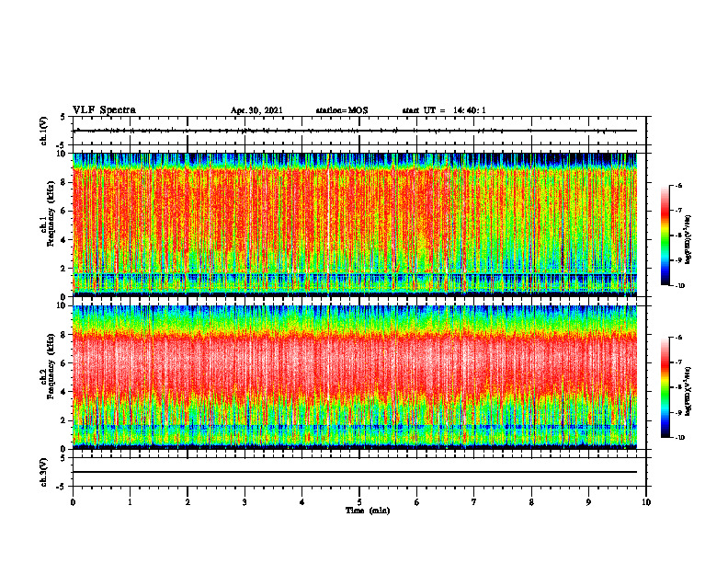Click the "-6" label on ch.1 color bar
The width and height of the screenshot is (728, 563).
point(679,185)
